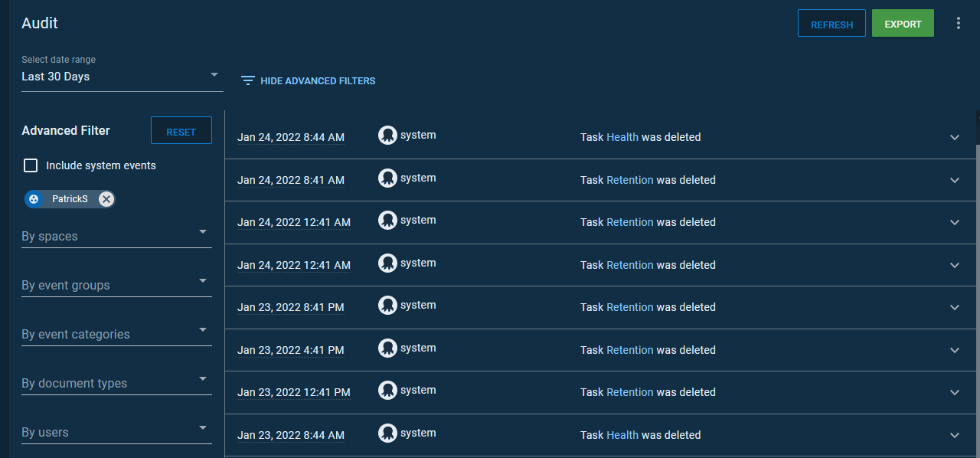Reset the advanced filters

tap(181, 131)
